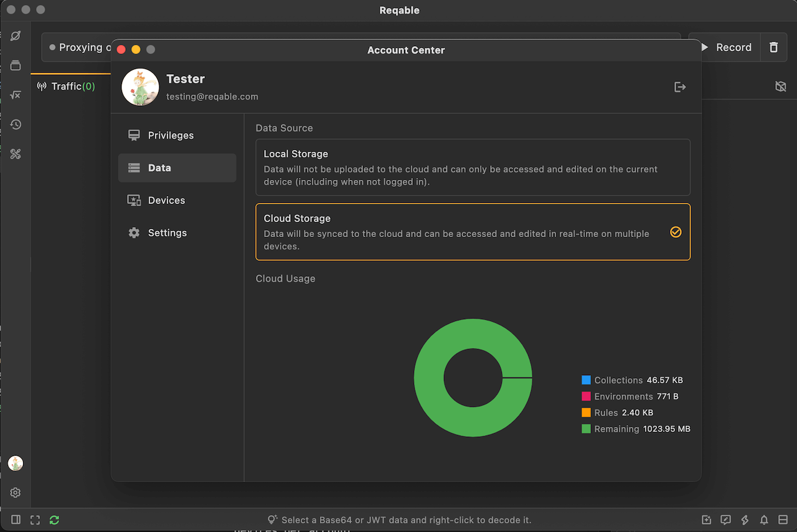Click the crossed-out cube icon
The width and height of the screenshot is (797, 532).
780,86
